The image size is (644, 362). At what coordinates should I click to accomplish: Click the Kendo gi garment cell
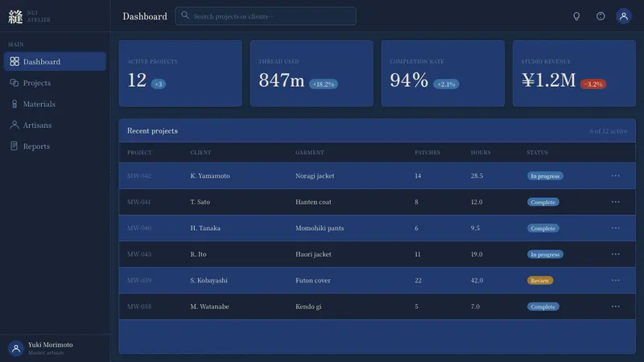308,306
